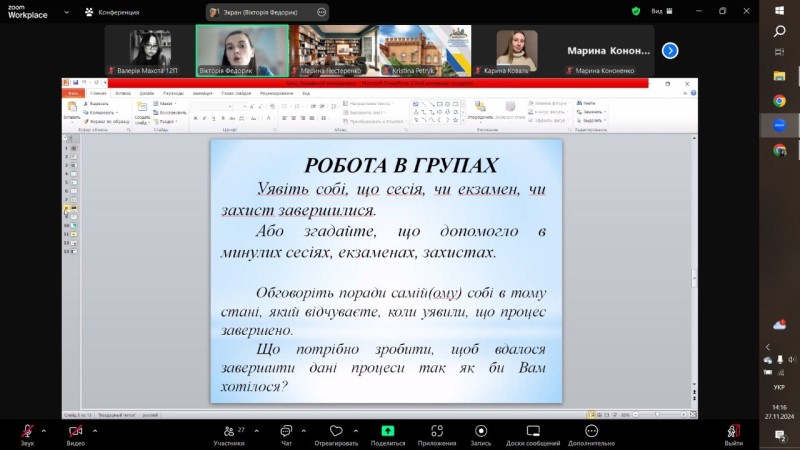The image size is (800, 450).
Task: Open the Приложения apps icon
Action: pos(437,431)
